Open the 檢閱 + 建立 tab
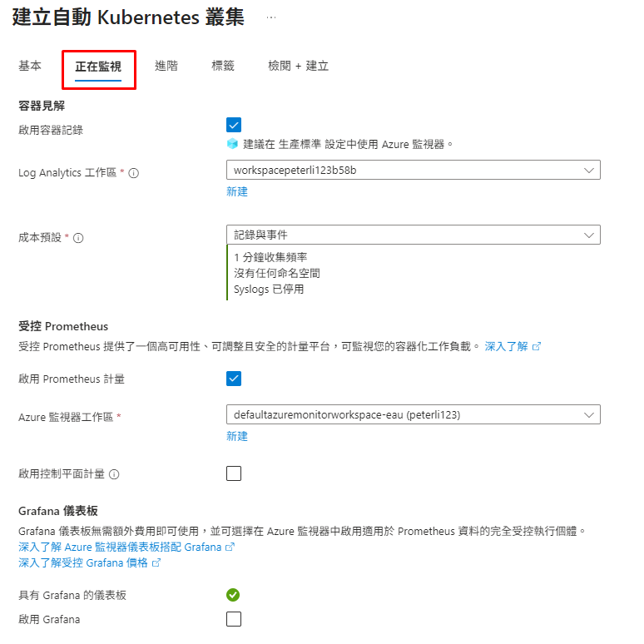644x644 pixels. pos(298,66)
